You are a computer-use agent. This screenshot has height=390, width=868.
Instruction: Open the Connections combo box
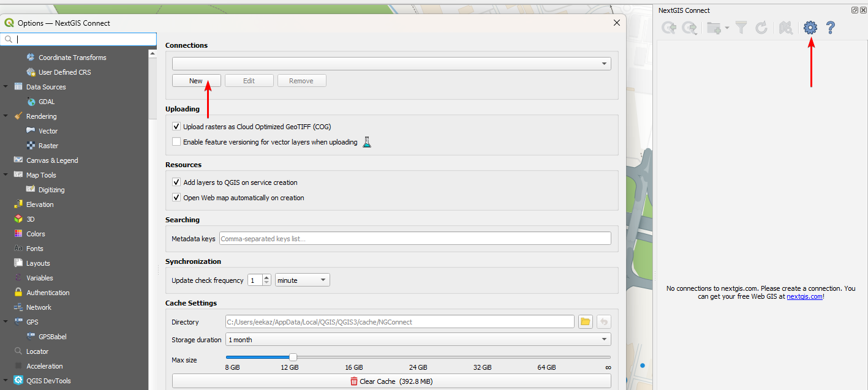[x=391, y=64]
